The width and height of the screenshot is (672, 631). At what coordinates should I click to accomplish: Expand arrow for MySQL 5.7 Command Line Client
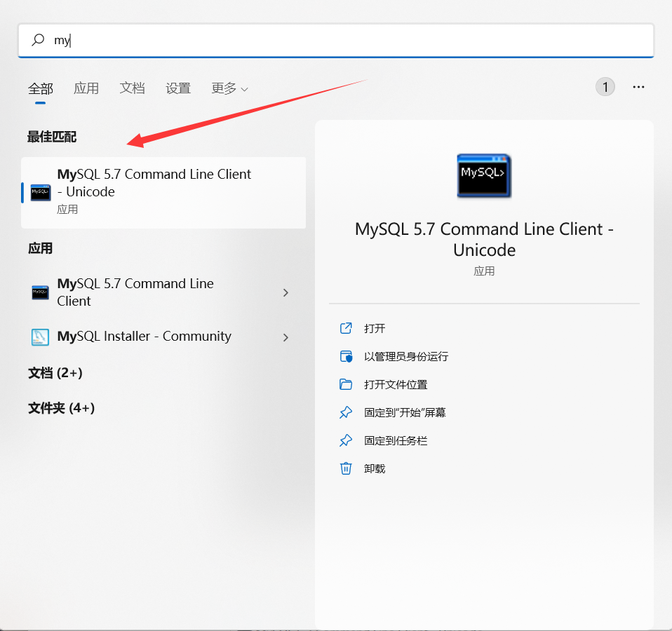[286, 292]
